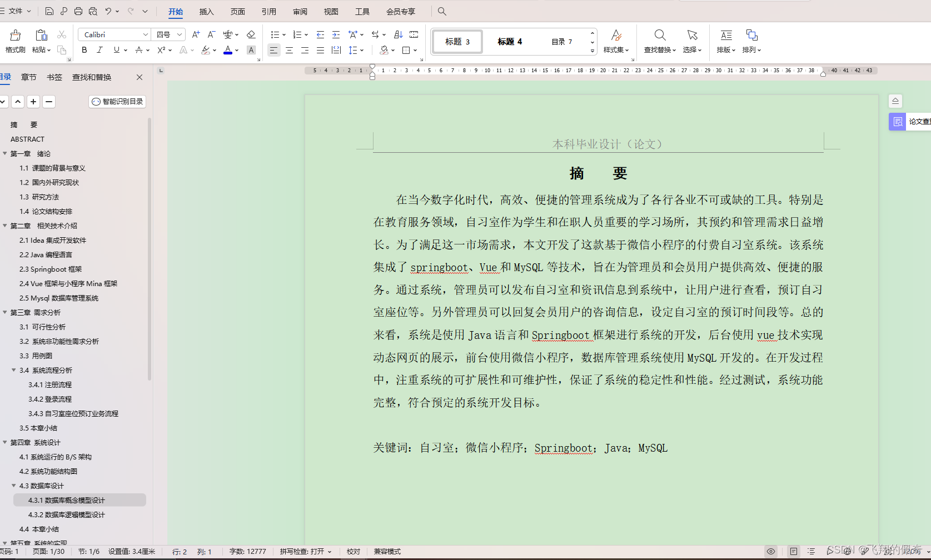Screen dimensions: 931x560
Task: Apply the 标题 4 style
Action: coord(510,42)
